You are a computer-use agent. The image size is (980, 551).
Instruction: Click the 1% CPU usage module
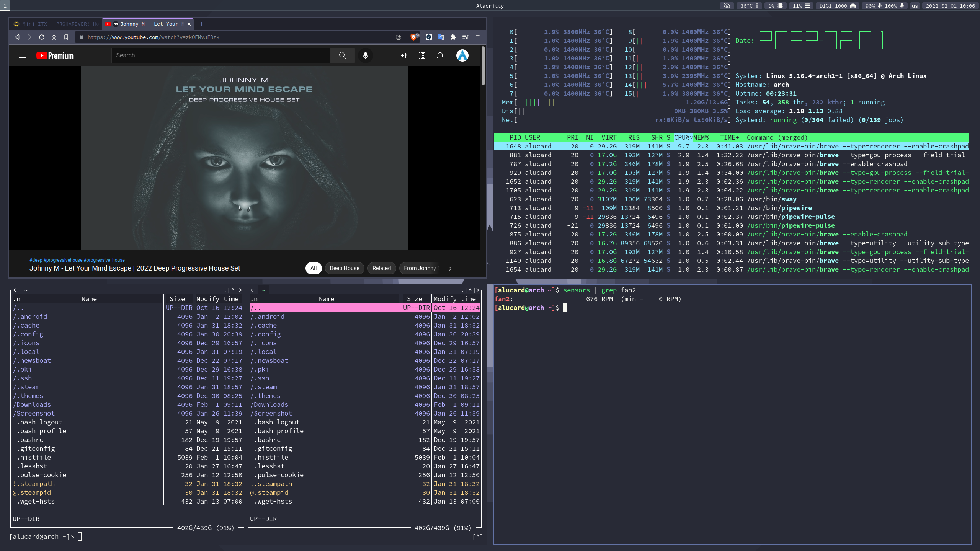(x=776, y=6)
